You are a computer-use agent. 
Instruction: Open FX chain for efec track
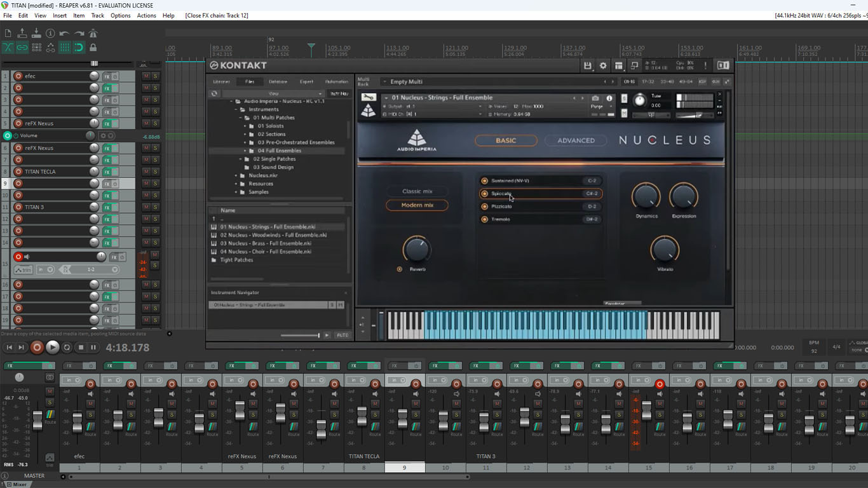[x=107, y=76]
